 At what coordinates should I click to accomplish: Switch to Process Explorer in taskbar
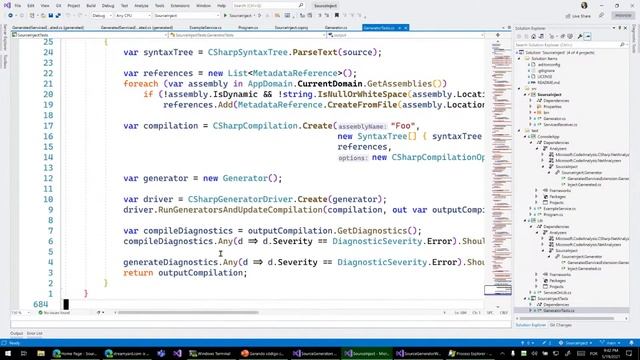tap(470, 353)
